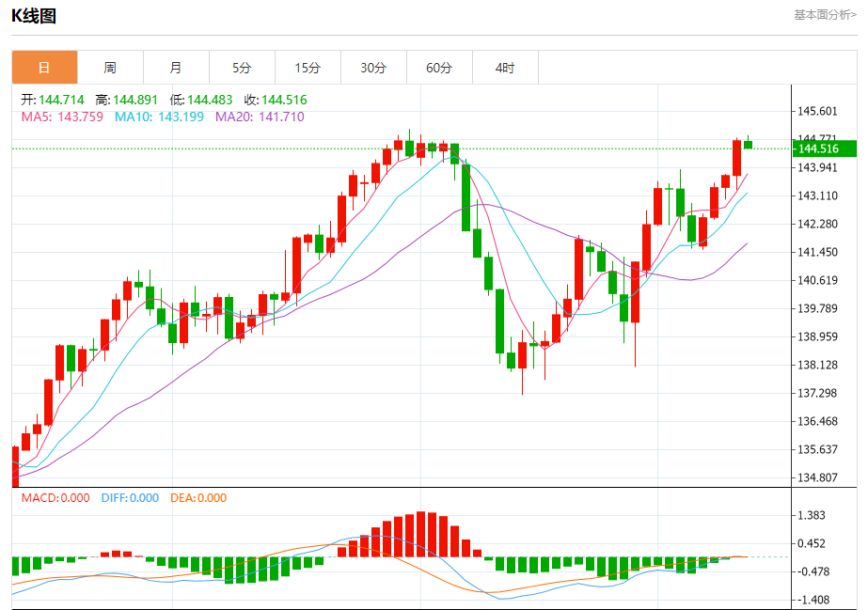868x610 pixels.
Task: Switch to the 月 monthly tab
Action: coord(176,68)
